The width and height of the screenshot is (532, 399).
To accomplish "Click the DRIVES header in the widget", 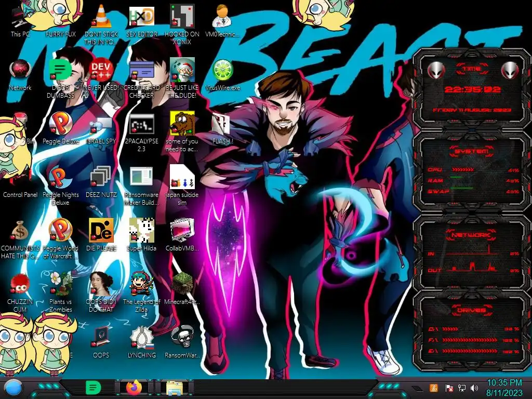I will point(472,310).
